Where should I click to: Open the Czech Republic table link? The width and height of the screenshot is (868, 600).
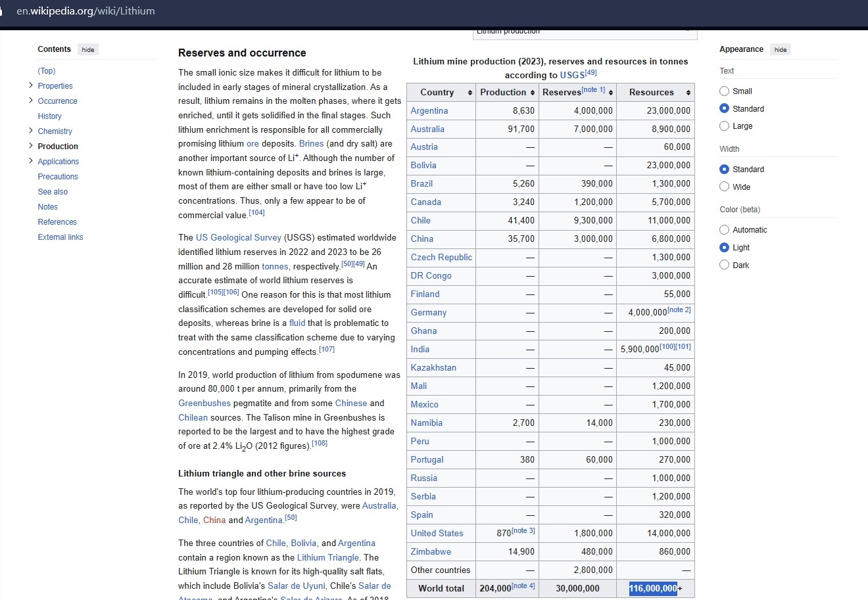pyautogui.click(x=441, y=258)
